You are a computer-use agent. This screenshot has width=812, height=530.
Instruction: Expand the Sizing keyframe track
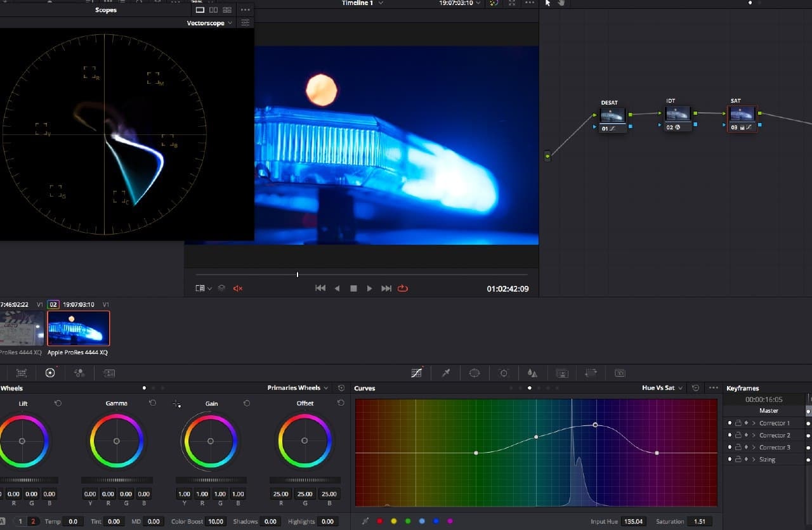click(754, 459)
